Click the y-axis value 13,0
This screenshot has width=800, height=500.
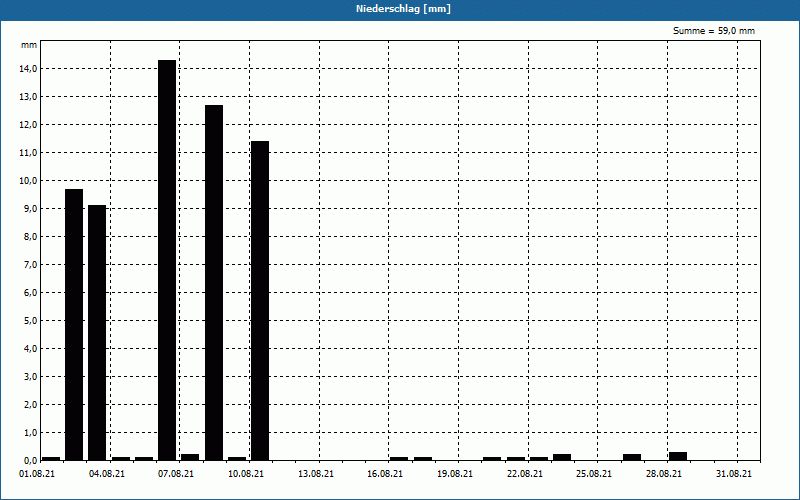(x=28, y=97)
